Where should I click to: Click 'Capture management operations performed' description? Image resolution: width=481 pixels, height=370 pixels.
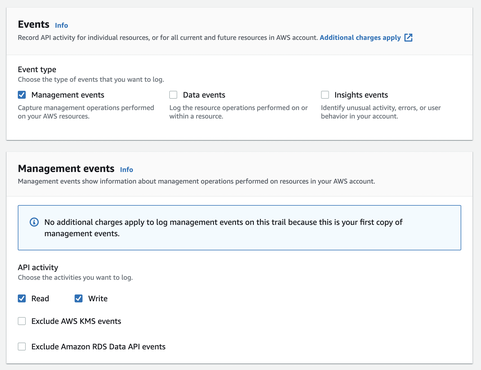[x=86, y=112]
